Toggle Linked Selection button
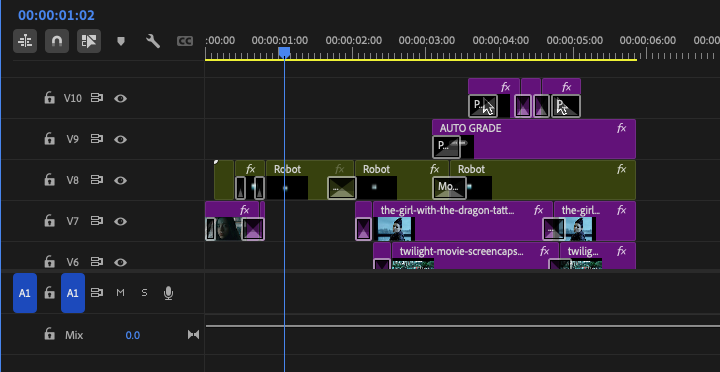 point(89,41)
